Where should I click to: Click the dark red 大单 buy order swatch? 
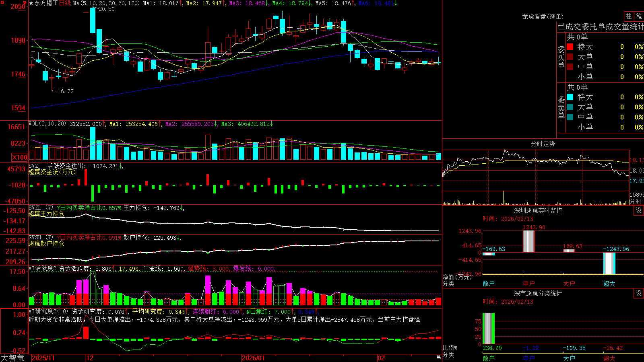point(570,57)
